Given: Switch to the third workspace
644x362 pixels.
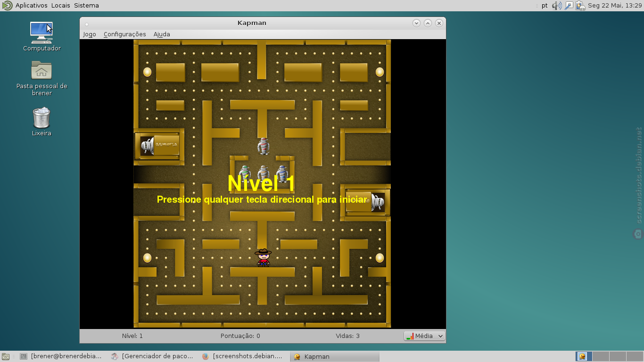Looking at the screenshot, I should point(618,356).
